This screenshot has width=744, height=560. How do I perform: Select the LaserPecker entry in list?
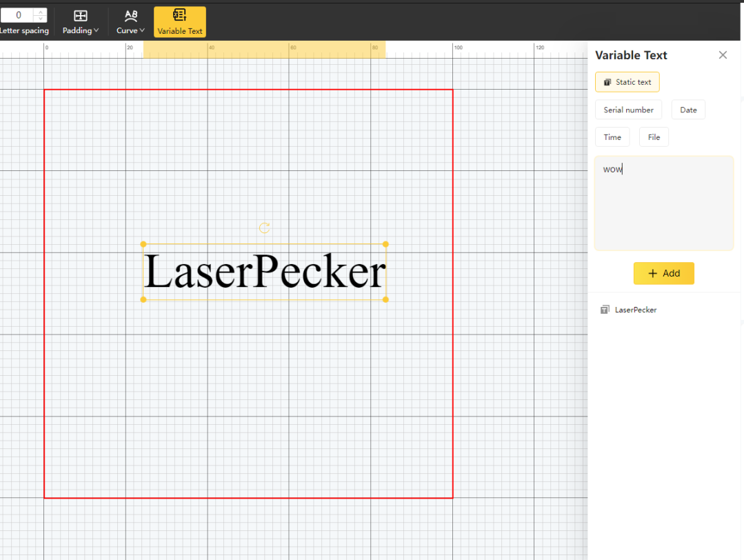(x=664, y=310)
